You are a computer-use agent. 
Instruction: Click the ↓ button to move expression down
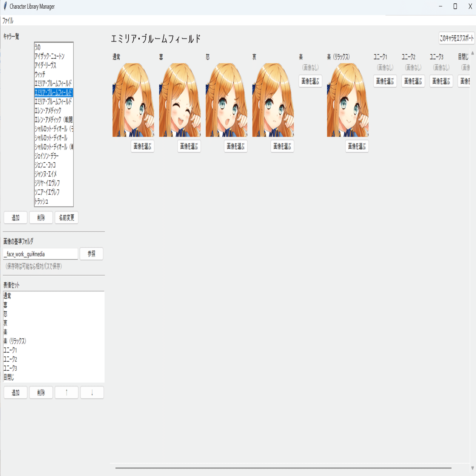point(92,392)
